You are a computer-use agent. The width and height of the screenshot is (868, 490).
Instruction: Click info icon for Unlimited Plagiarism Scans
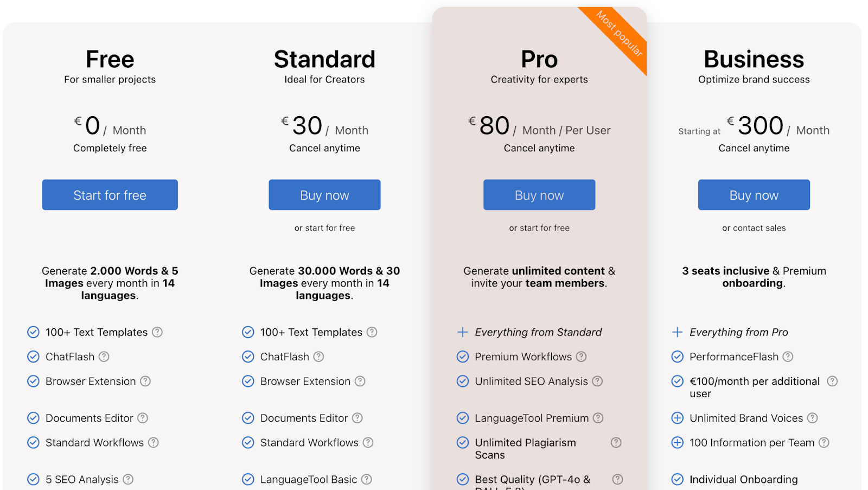[616, 442]
